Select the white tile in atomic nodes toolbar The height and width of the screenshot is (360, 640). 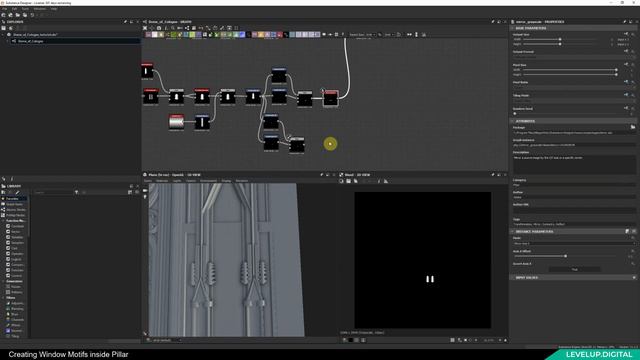(x=155, y=35)
